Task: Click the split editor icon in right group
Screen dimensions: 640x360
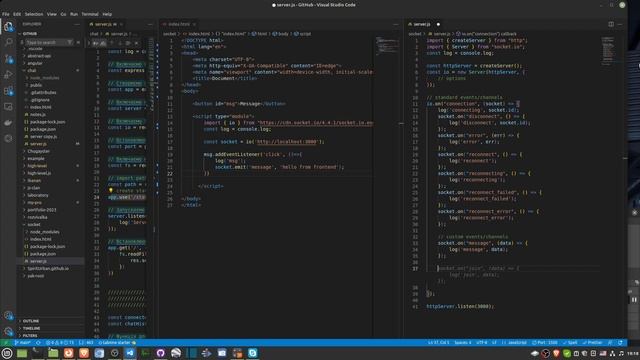Action: (x=611, y=24)
